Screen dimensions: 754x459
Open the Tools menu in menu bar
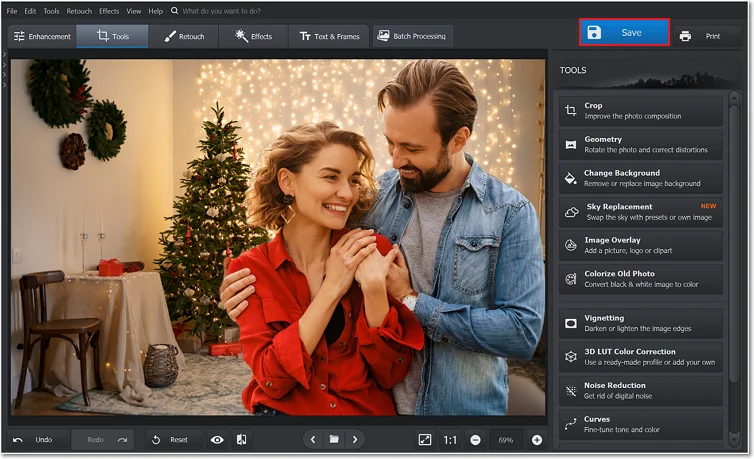(51, 11)
